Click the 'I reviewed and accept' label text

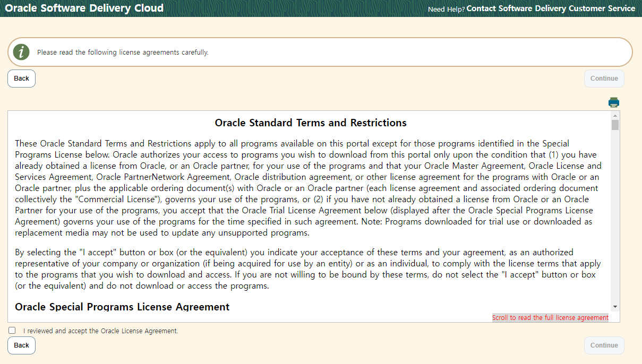pyautogui.click(x=101, y=331)
